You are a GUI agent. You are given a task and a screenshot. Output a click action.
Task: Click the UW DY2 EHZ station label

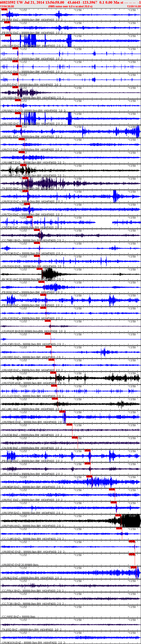pos(32,150)
